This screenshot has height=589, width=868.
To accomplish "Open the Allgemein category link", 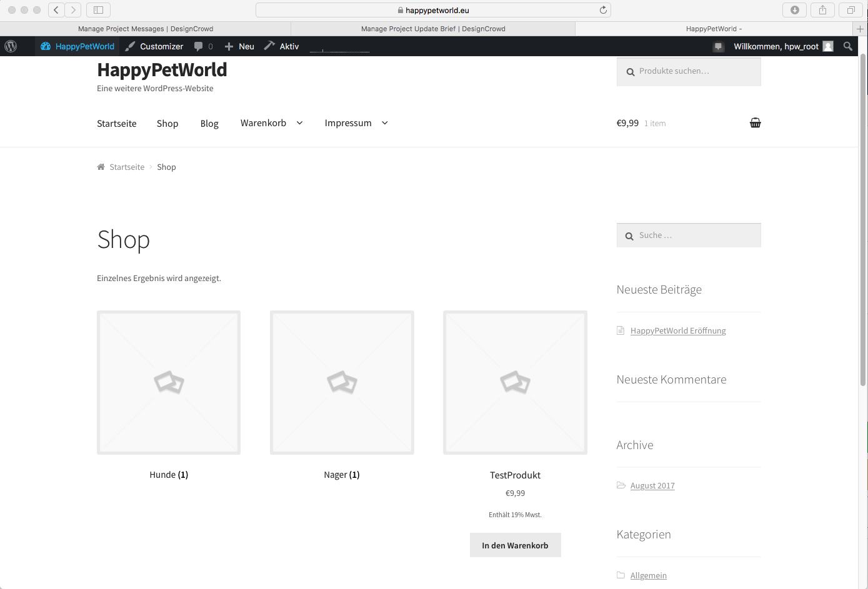I will click(x=649, y=576).
